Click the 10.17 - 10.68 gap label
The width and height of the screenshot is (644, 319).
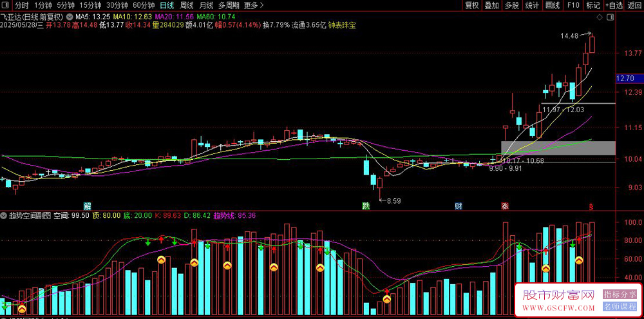(523, 160)
